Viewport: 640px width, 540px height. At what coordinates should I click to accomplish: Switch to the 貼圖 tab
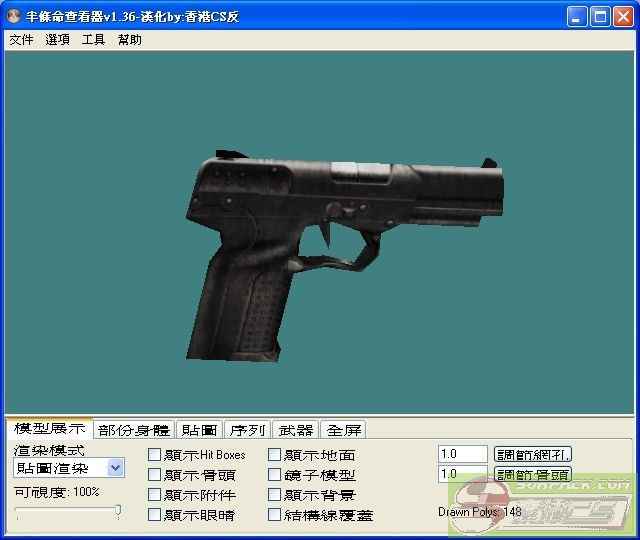point(200,430)
